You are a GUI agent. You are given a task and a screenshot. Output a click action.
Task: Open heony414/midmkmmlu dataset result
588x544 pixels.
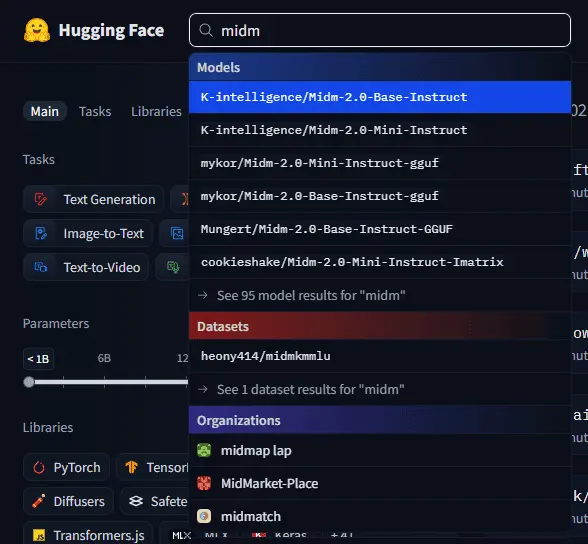pos(380,356)
